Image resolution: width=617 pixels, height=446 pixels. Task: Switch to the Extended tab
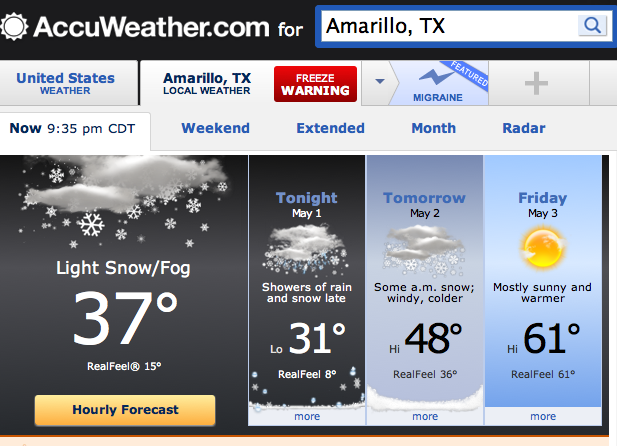pyautogui.click(x=331, y=128)
